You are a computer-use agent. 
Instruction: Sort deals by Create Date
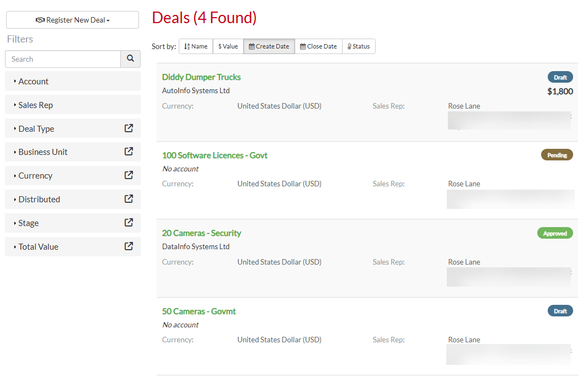pyautogui.click(x=269, y=46)
